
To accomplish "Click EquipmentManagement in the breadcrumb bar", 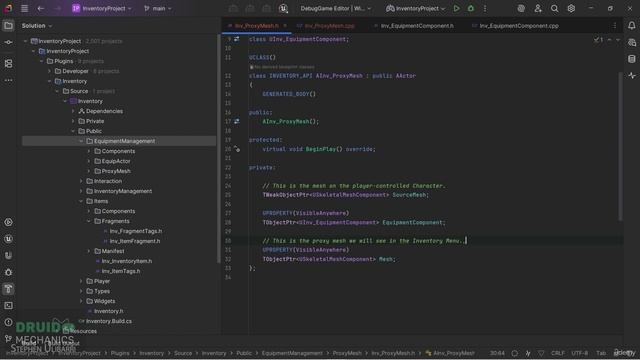I will (x=292, y=353).
